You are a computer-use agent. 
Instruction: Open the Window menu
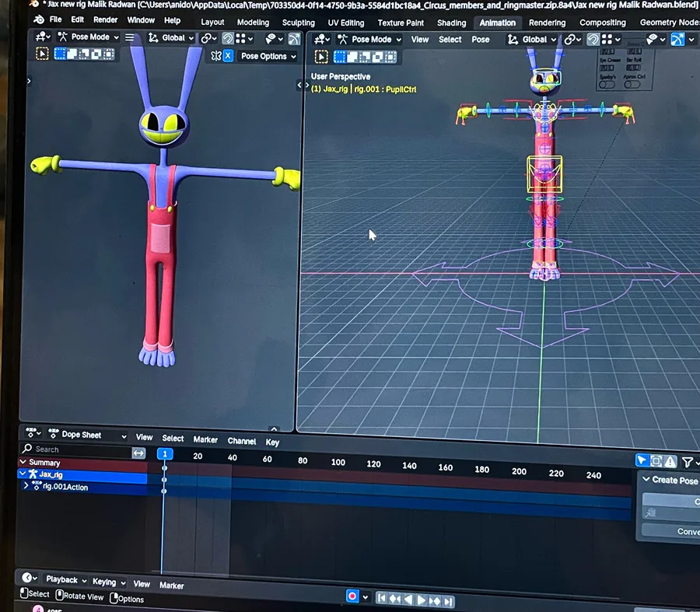pos(141,20)
